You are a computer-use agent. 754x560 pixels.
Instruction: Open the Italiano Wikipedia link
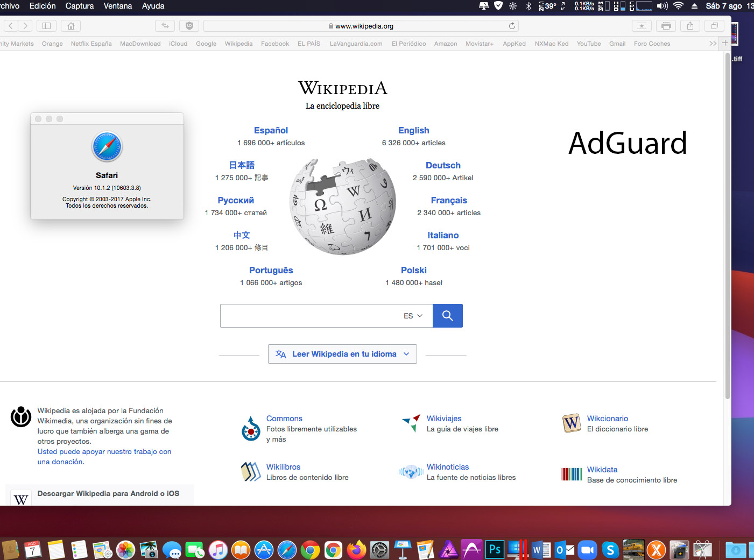[443, 235]
